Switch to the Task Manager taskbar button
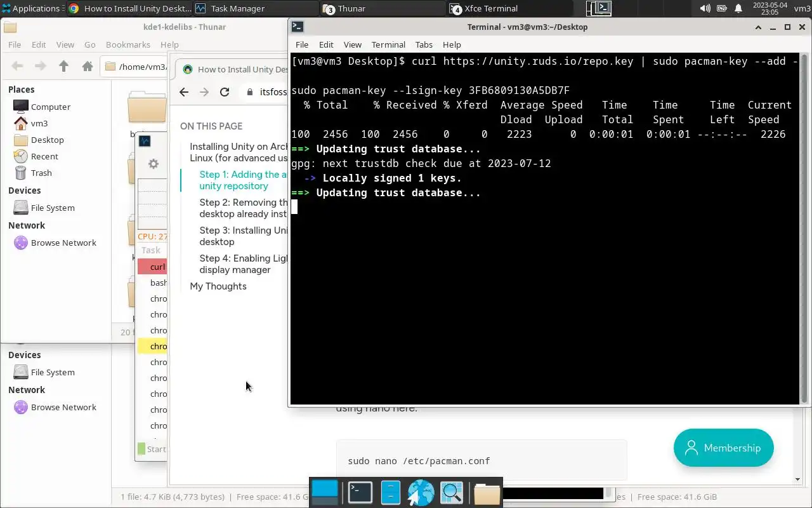The image size is (812, 508). (256, 8)
